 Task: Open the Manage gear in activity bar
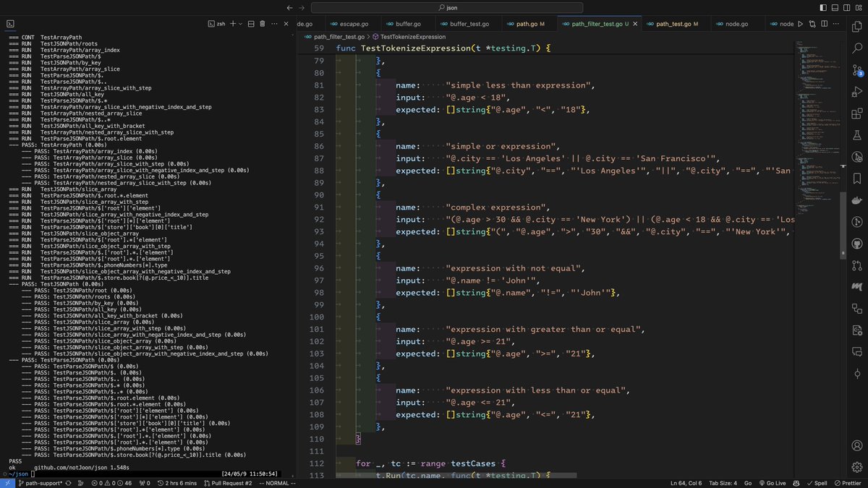[857, 466]
